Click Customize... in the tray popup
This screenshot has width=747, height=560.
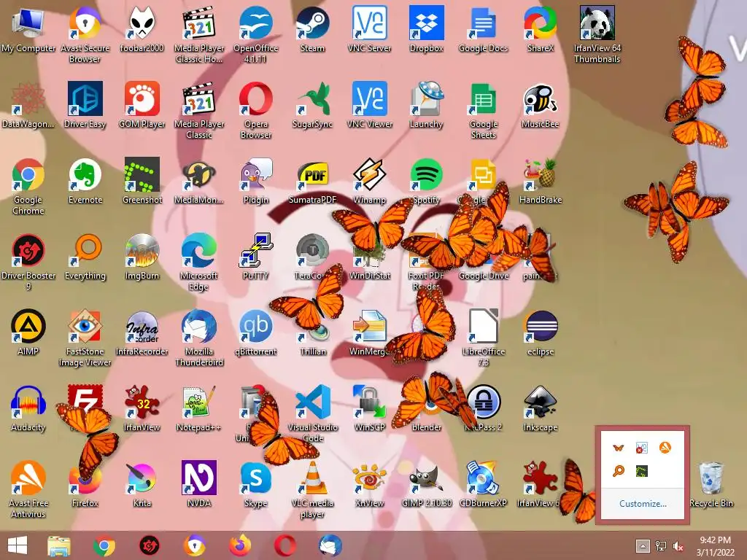click(x=643, y=503)
